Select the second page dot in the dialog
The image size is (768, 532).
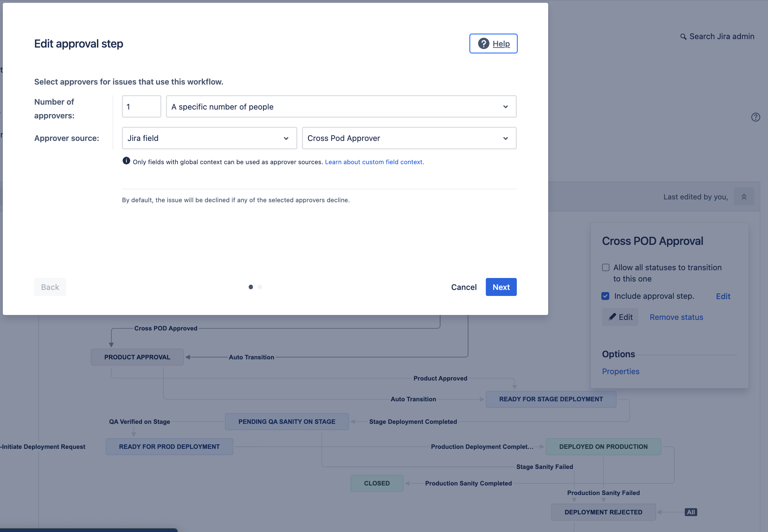tap(260, 287)
